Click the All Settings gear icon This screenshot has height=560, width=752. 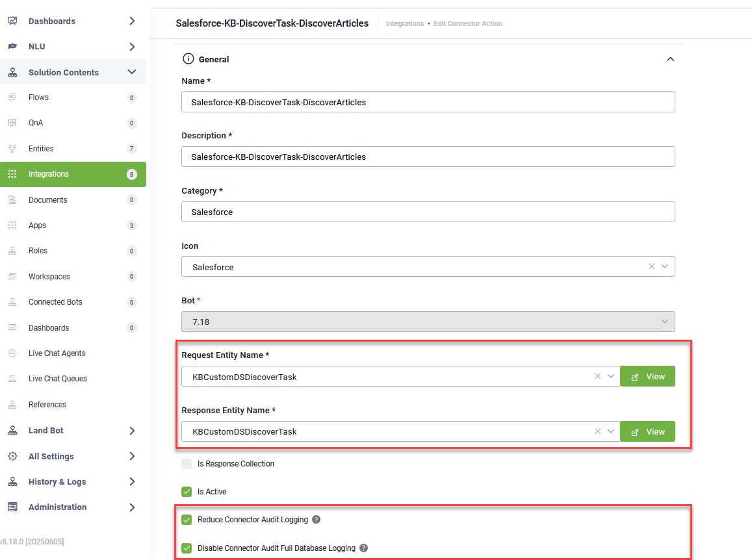[x=13, y=457]
